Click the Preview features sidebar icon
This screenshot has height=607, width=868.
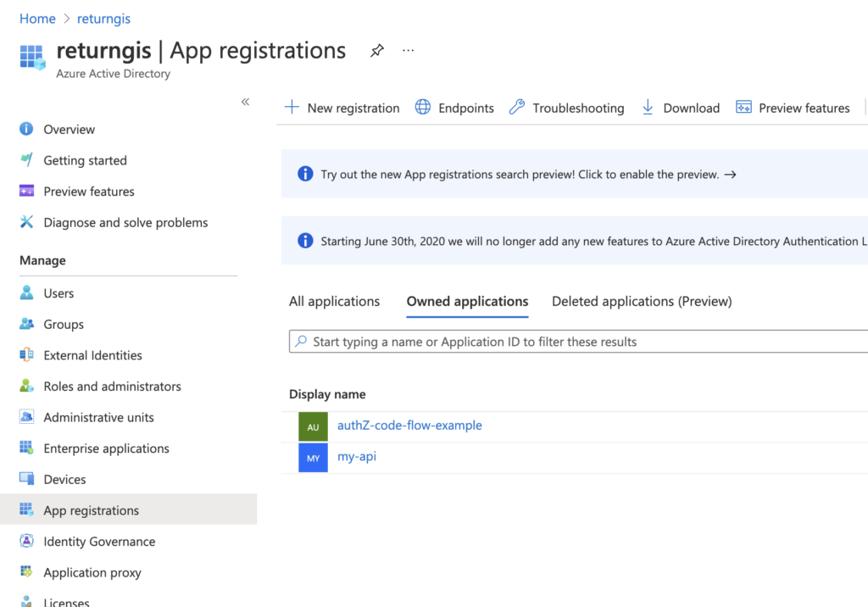pos(26,191)
